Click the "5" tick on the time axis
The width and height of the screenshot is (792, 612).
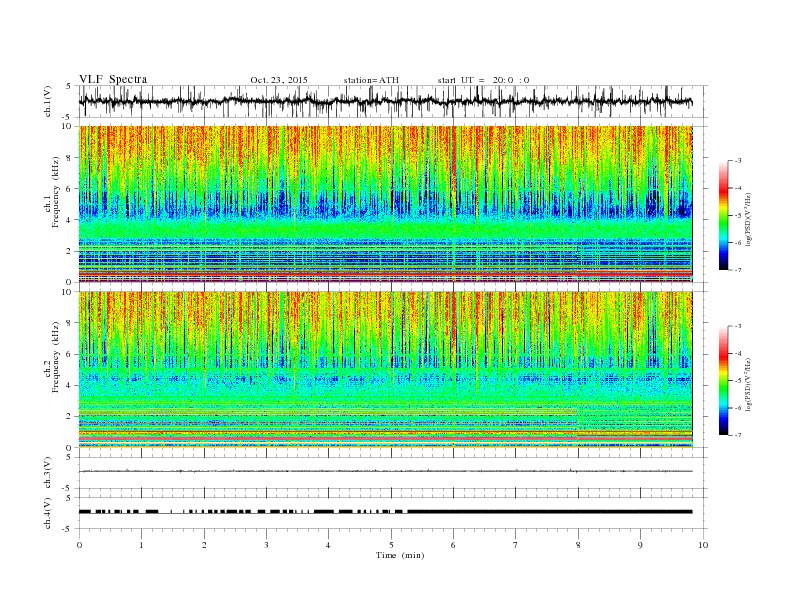(x=391, y=545)
